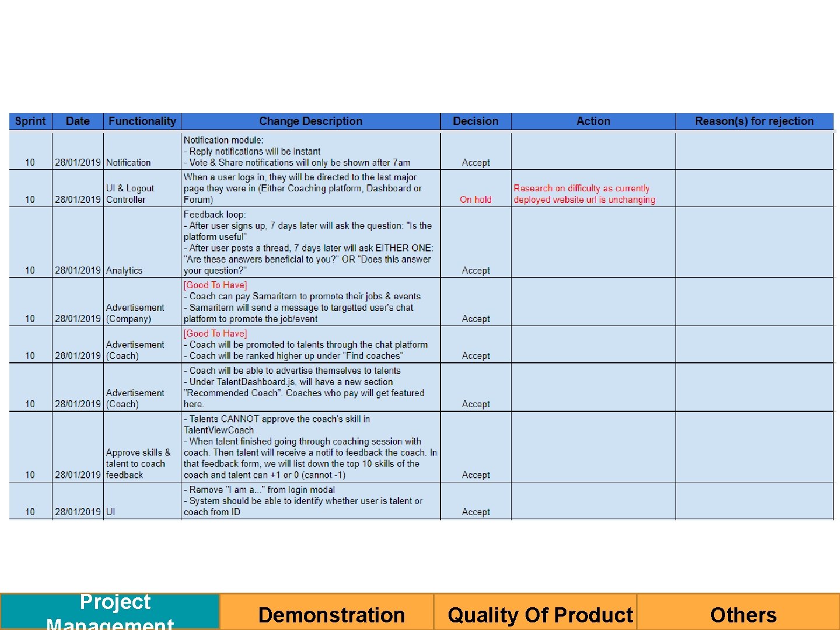Select the Notification module description cell
Viewport: 840px width, 630px height.
pyautogui.click(x=310, y=151)
